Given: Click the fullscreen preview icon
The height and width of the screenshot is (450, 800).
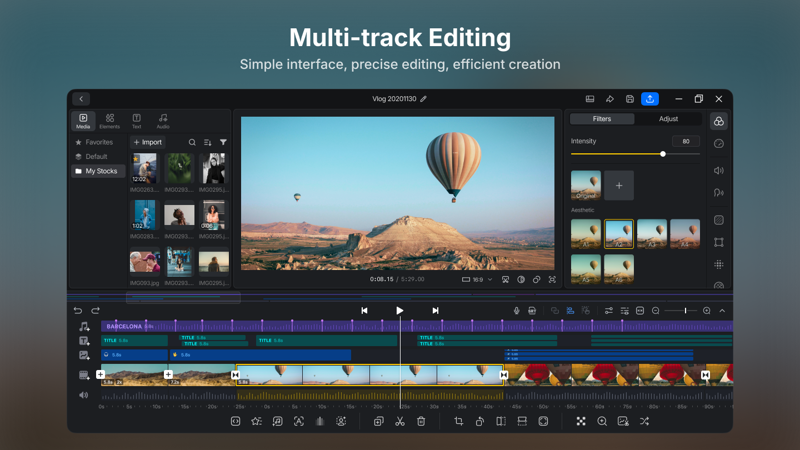Looking at the screenshot, I should coord(552,280).
